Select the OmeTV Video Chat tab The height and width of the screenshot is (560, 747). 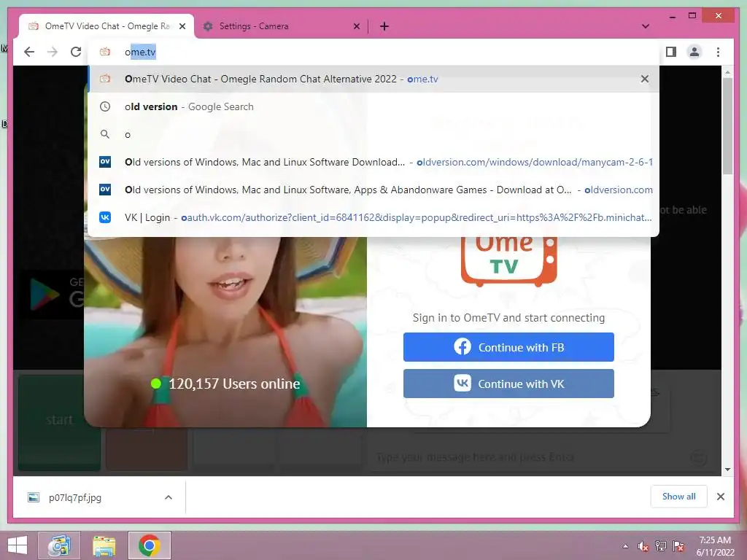(107, 26)
